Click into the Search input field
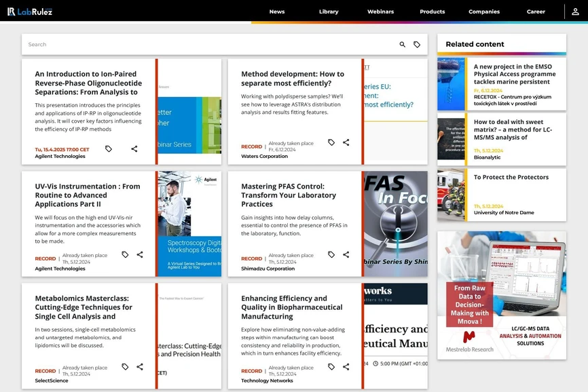Viewport: 588px width, 392px height. (204, 45)
